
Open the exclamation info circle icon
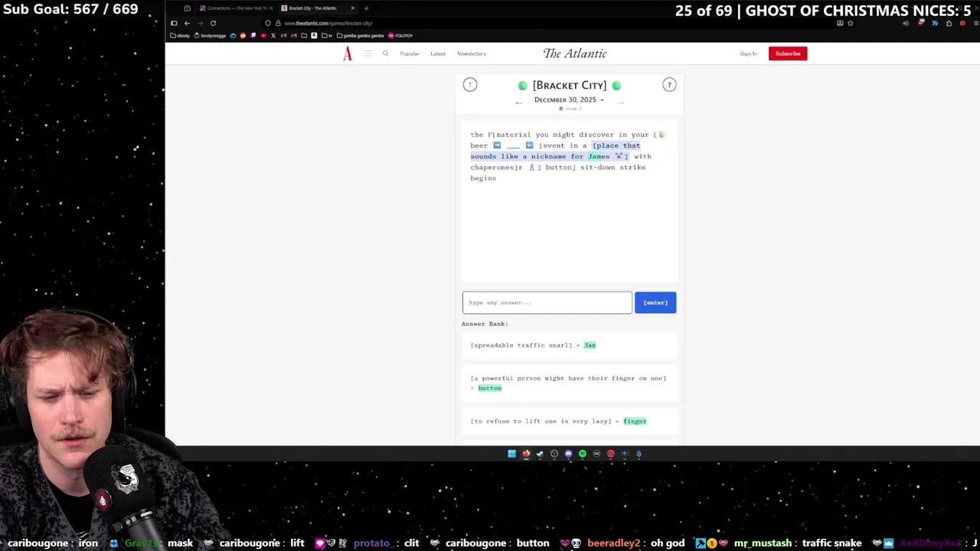470,85
